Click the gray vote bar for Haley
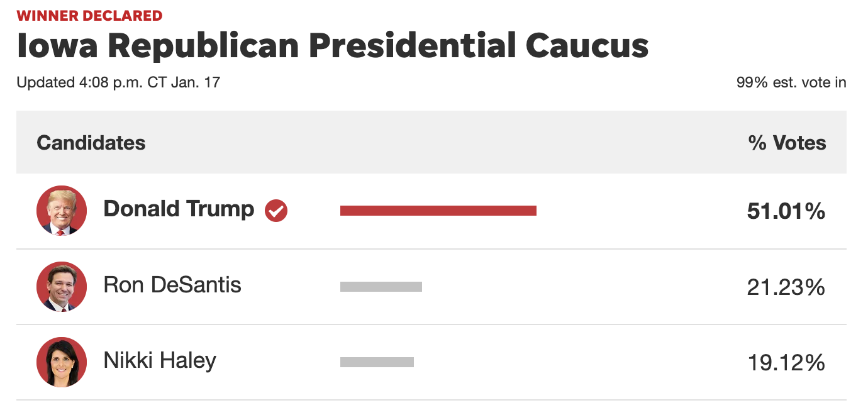Viewport: 868px width, 415px height. (377, 362)
